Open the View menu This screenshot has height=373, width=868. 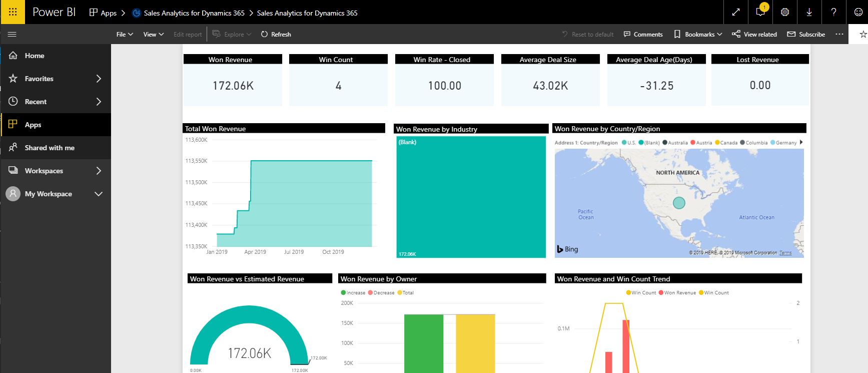[153, 34]
